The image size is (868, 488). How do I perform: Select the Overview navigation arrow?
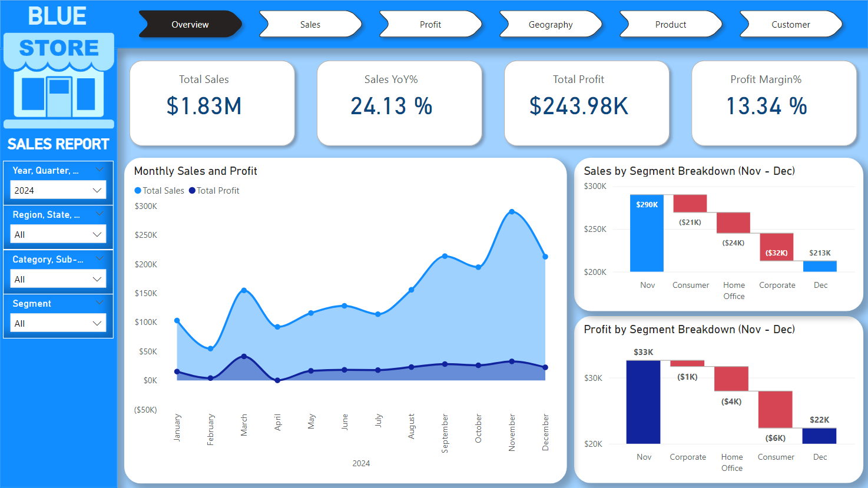pos(190,25)
